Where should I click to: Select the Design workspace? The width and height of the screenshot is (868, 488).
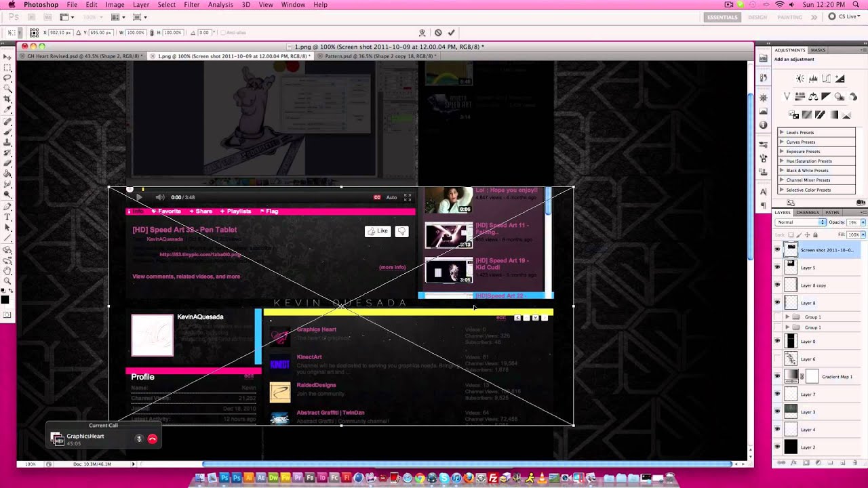coord(757,17)
